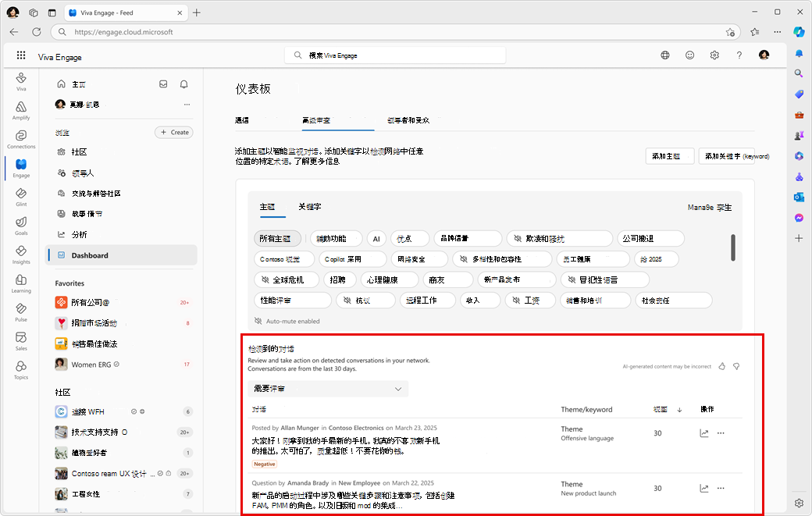Open more actions for Amanda Brady conversation
Image resolution: width=812 pixels, height=516 pixels.
[721, 488]
